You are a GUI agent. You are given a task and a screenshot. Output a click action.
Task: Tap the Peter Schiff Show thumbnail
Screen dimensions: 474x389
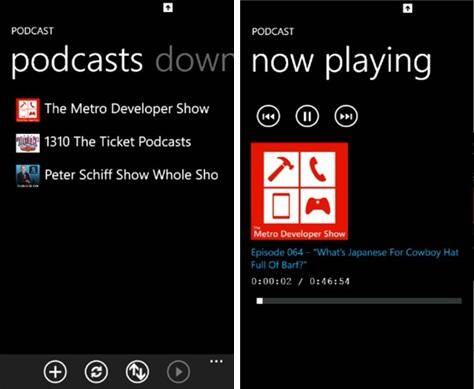[x=28, y=176]
